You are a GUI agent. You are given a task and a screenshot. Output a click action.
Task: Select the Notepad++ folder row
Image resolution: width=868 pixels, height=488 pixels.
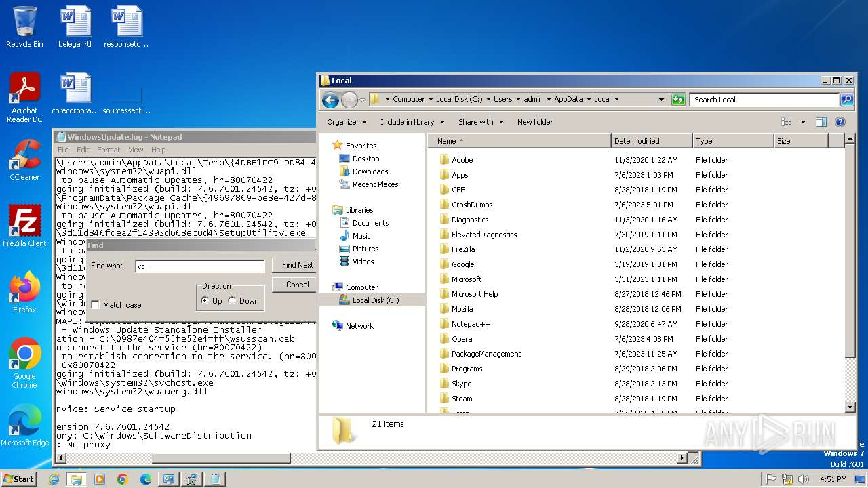471,324
